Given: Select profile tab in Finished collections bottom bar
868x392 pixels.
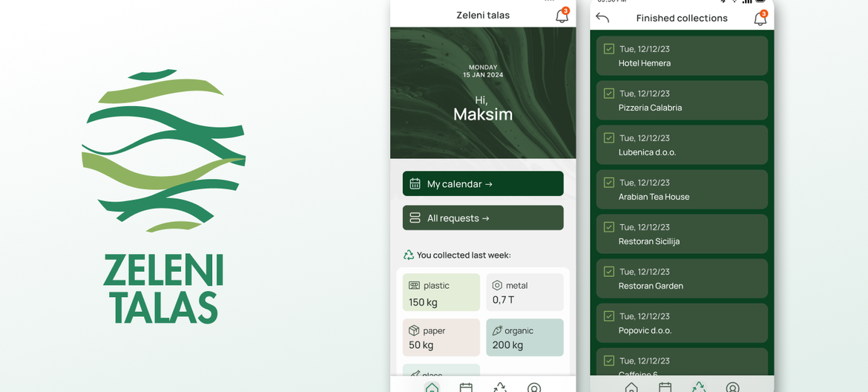Looking at the screenshot, I should click(x=732, y=387).
